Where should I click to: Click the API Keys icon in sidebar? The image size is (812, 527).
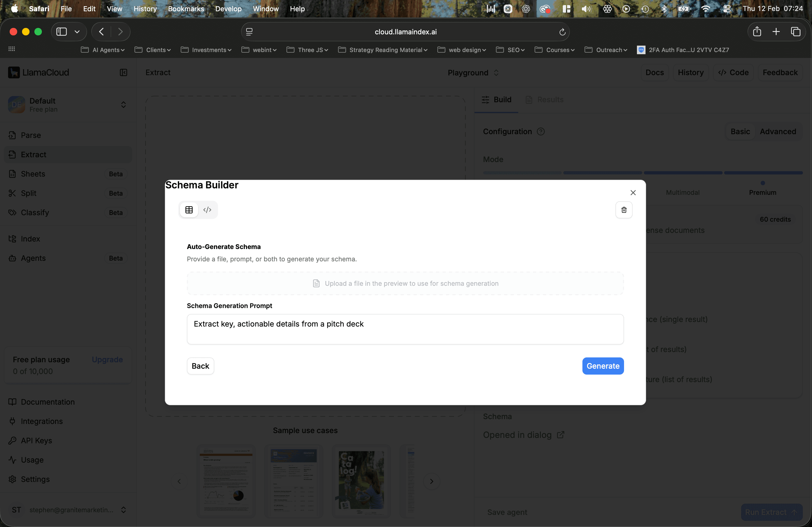pos(12,441)
